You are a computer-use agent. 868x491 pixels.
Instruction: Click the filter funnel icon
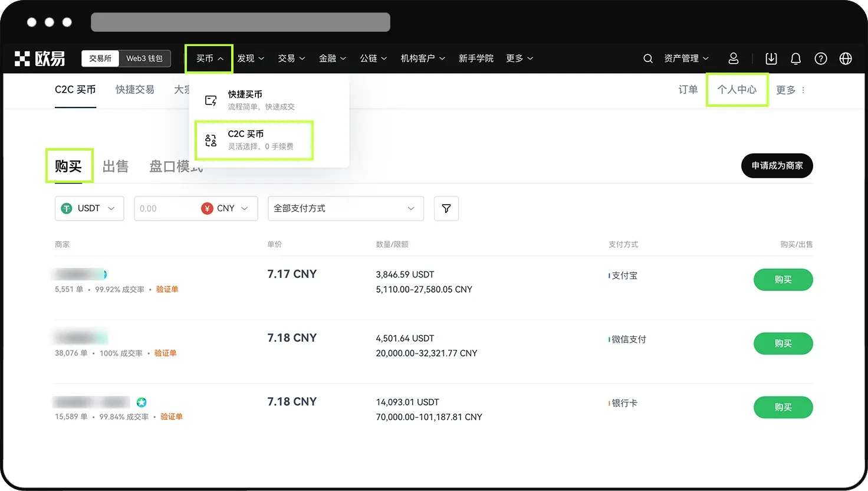click(x=446, y=208)
